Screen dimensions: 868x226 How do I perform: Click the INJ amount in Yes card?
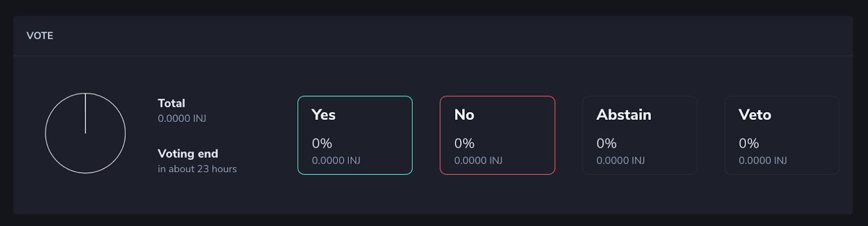click(x=336, y=160)
